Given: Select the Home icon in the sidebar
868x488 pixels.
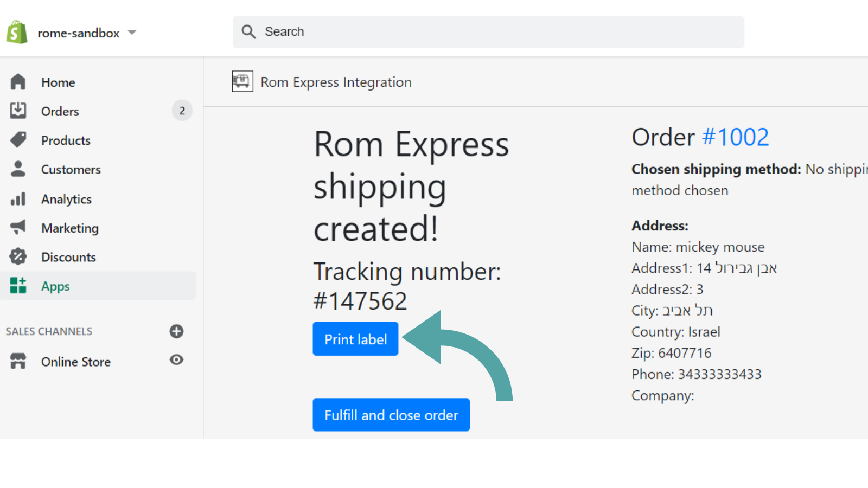Looking at the screenshot, I should 18,82.
